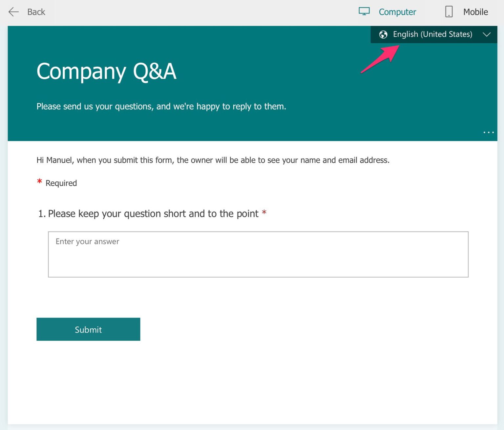Click the globe icon in language selector

point(383,34)
